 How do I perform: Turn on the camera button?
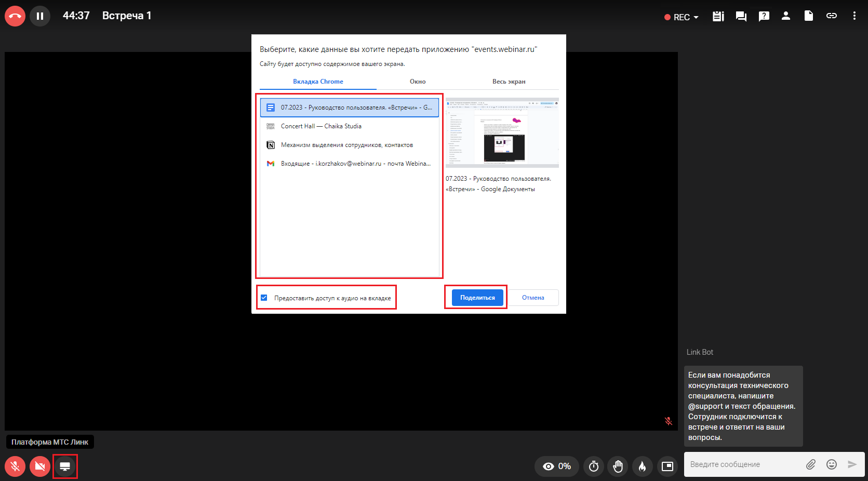[40, 466]
